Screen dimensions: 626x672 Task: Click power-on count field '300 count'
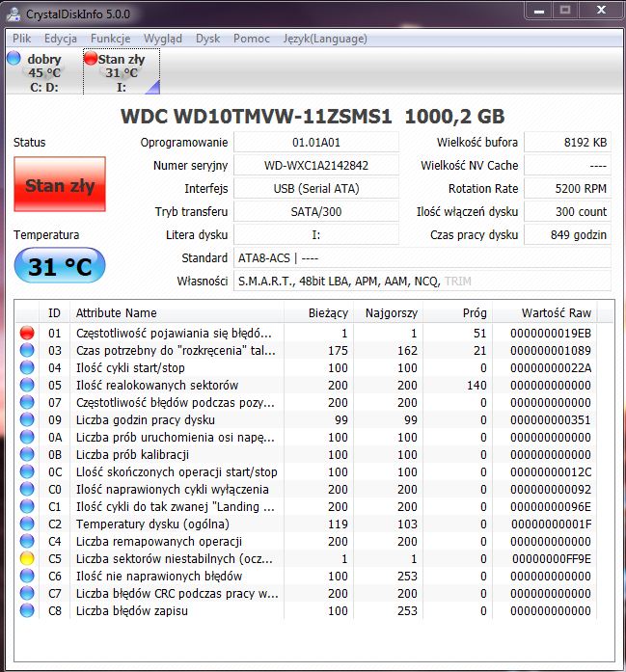pyautogui.click(x=567, y=212)
